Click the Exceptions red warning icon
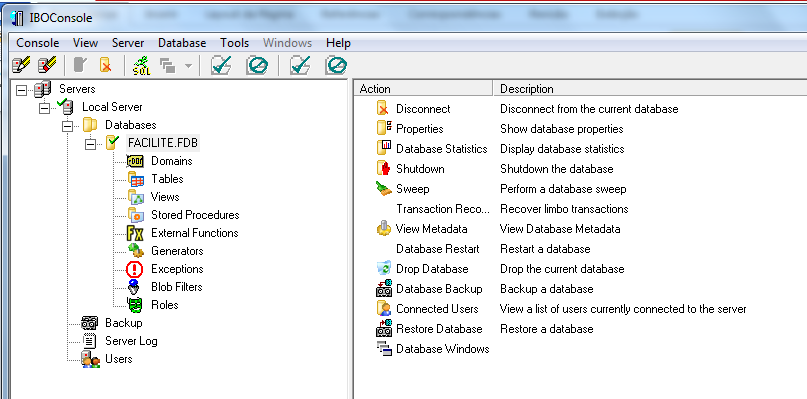The height and width of the screenshot is (399, 807). tap(134, 269)
